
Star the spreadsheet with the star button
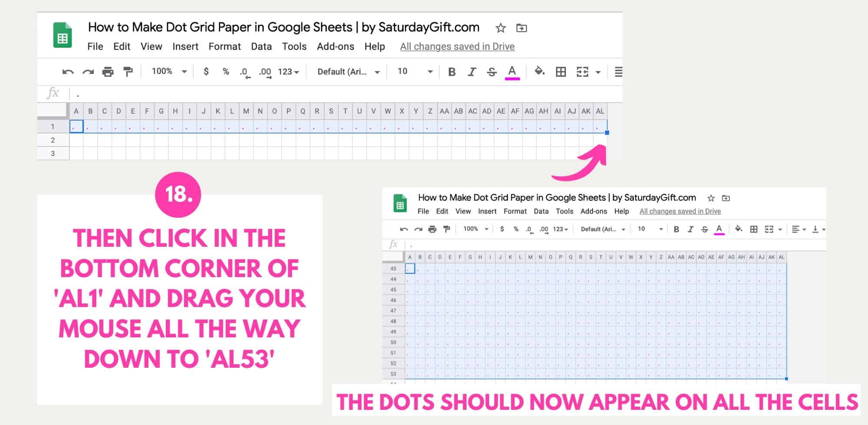[x=500, y=28]
